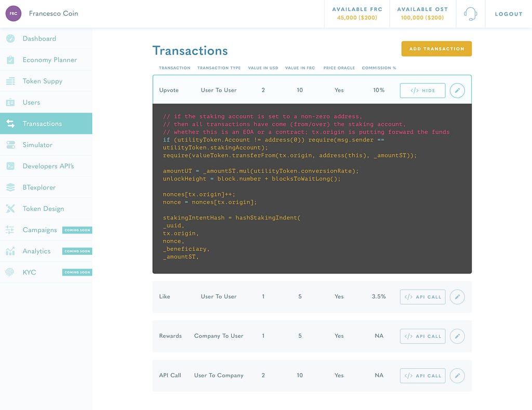
Task: Click the Value in FRC column header
Action: pos(300,68)
